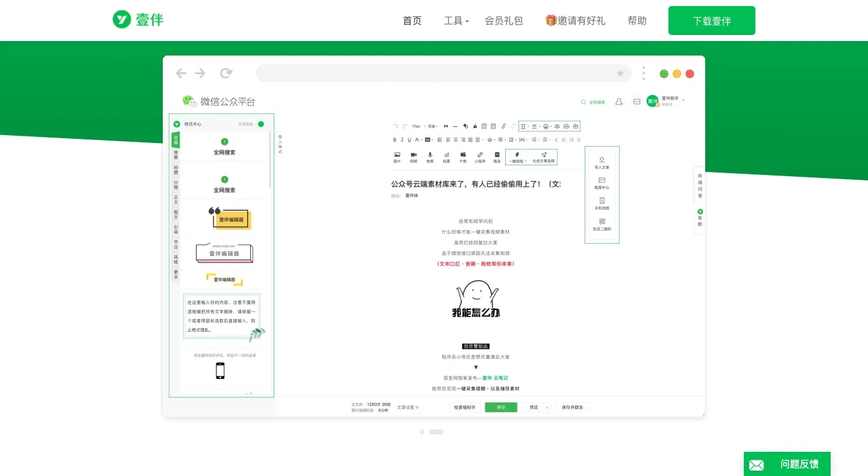Expand the 工具 dropdown menu
The image size is (868, 476).
click(x=456, y=21)
